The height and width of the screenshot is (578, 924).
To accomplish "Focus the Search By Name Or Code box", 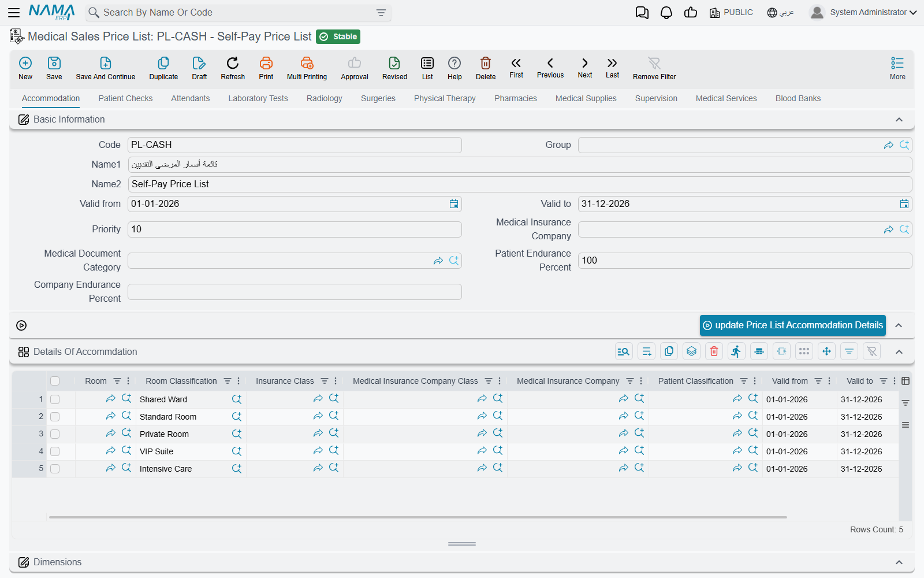I will (239, 13).
